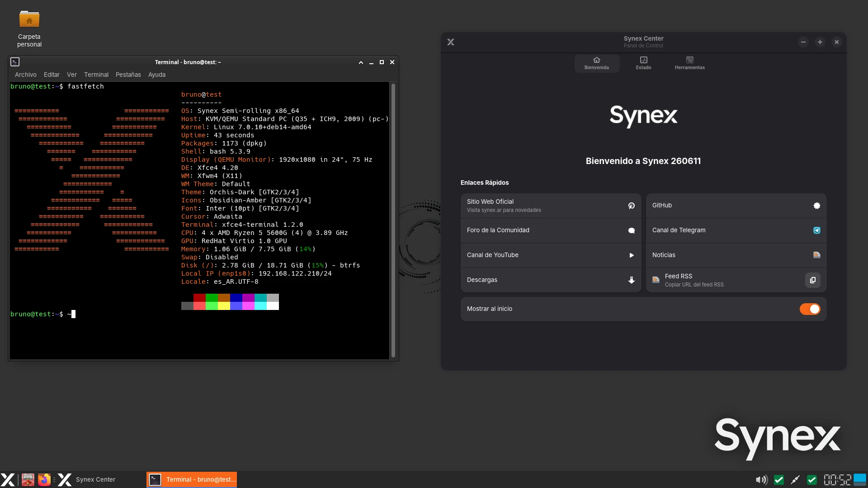Click the 'Bienvenido a Synex 260611' heading
The height and width of the screenshot is (488, 868).
click(643, 161)
